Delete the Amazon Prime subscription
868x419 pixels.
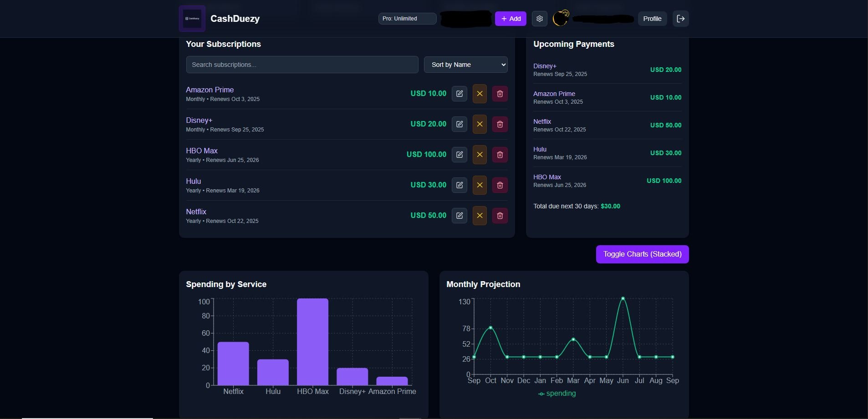coord(500,94)
